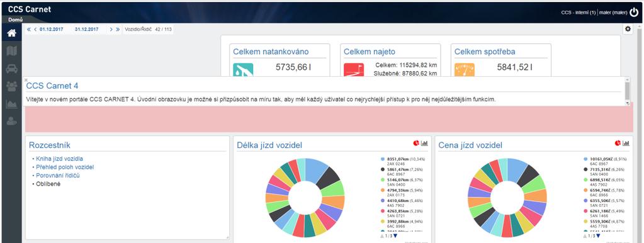Open the Home dashboard from the sidebar
The width and height of the screenshot is (644, 243).
point(11,33)
